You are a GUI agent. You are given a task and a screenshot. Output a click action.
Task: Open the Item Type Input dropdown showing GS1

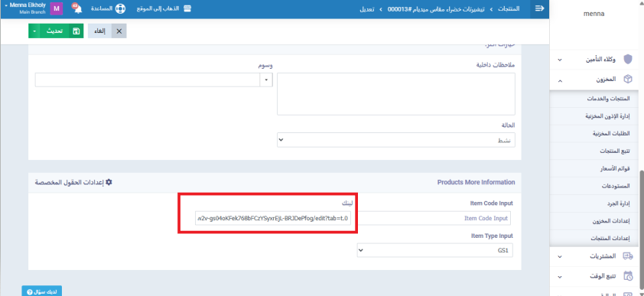tap(435, 250)
